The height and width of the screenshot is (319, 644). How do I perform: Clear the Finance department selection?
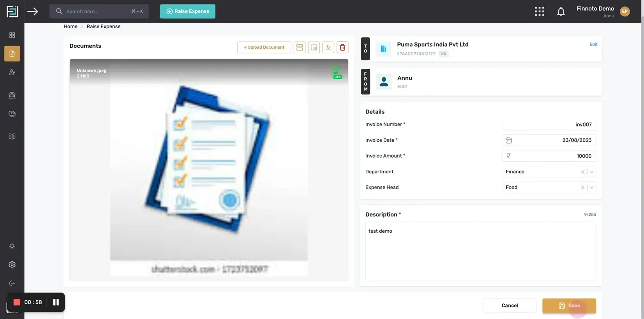point(582,172)
